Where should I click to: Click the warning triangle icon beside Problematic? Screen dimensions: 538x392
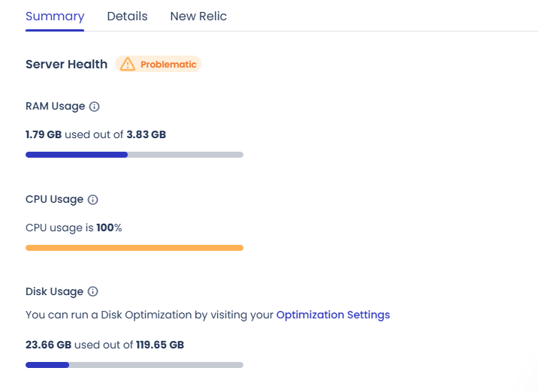tap(128, 65)
